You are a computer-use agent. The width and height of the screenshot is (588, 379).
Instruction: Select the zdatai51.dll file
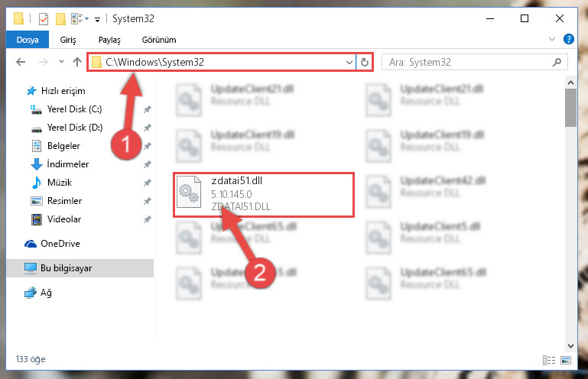click(x=264, y=195)
